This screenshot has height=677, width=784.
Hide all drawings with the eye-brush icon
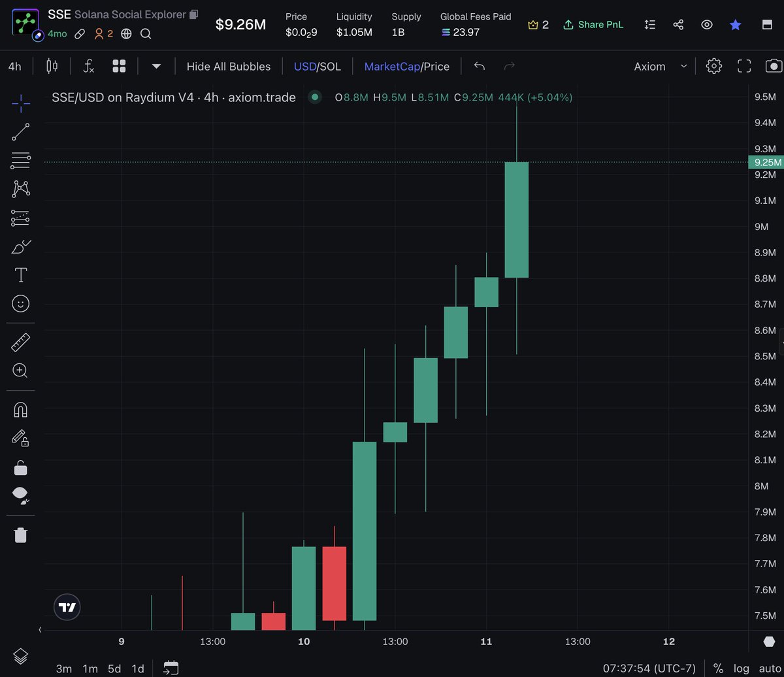21,496
